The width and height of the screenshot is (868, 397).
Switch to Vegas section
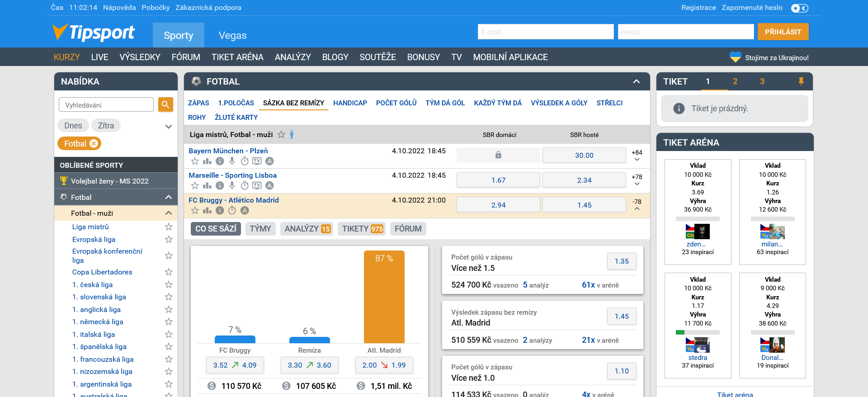click(232, 35)
